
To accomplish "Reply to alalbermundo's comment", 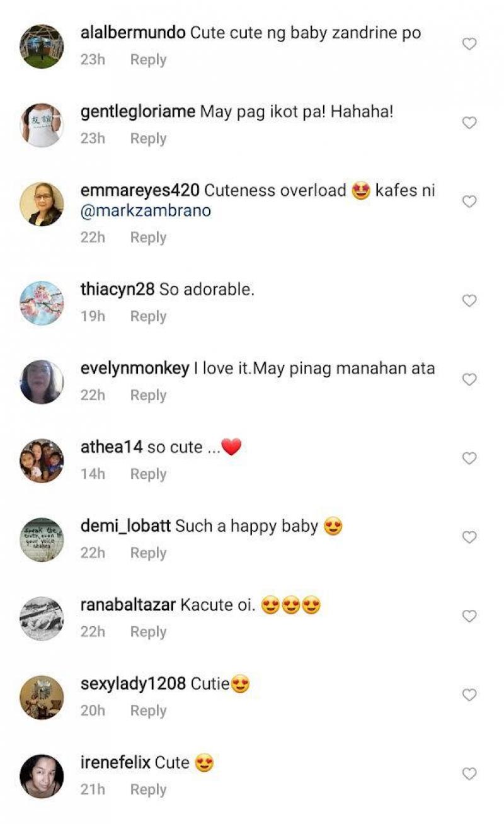I will pyautogui.click(x=148, y=60).
